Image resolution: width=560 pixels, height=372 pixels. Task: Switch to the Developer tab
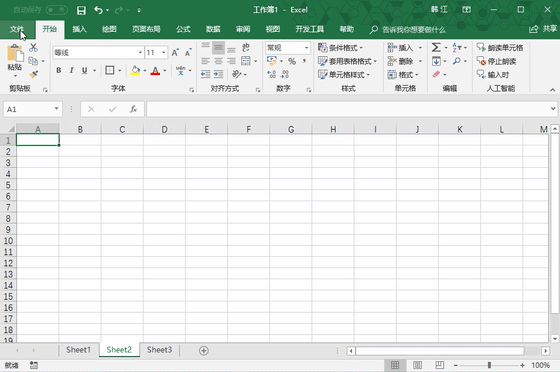pos(309,29)
